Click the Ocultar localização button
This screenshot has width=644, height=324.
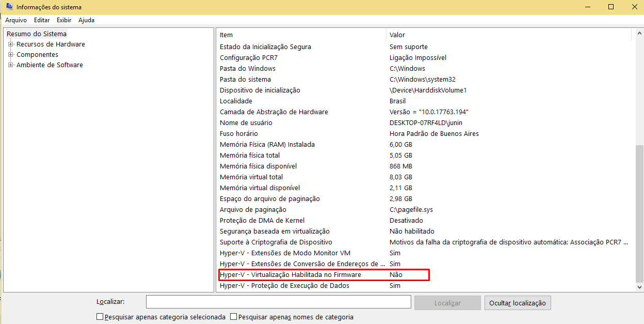tap(518, 303)
